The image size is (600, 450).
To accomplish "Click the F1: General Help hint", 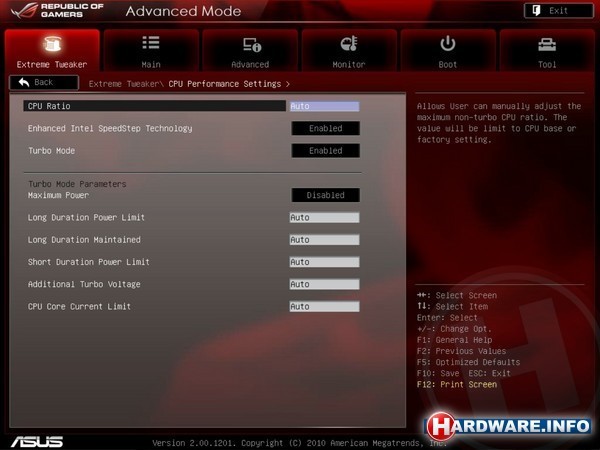I will pyautogui.click(x=455, y=340).
